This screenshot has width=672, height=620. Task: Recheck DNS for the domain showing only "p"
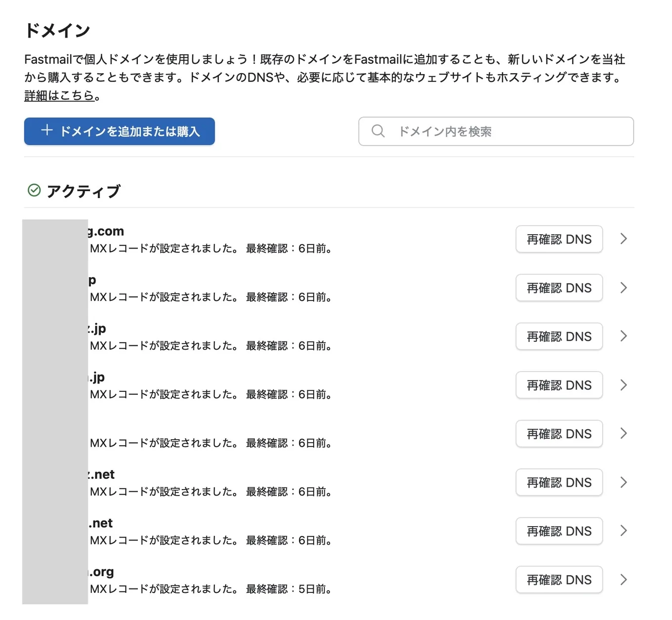pos(559,288)
